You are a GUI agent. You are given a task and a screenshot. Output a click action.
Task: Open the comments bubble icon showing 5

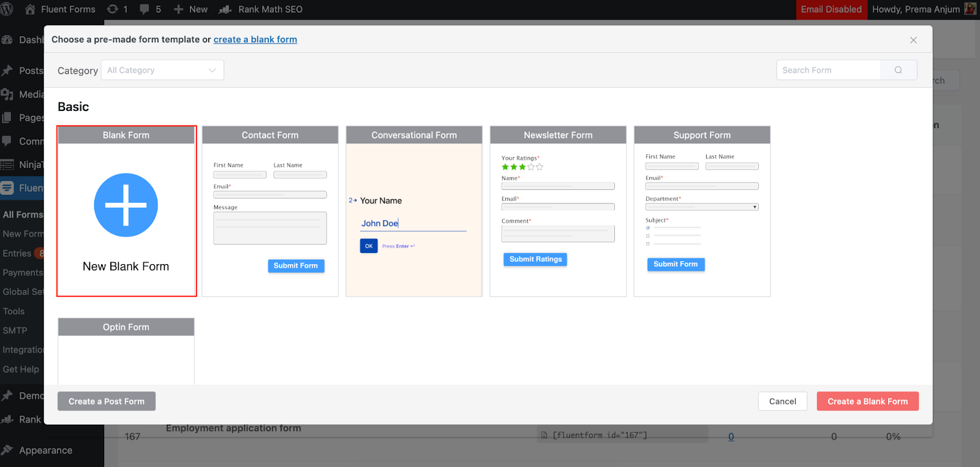(145, 9)
